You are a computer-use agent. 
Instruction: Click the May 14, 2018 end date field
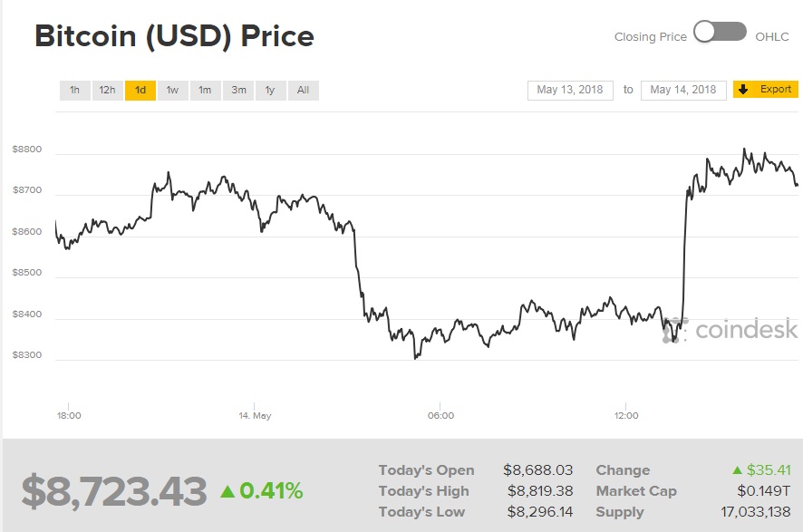pos(683,90)
